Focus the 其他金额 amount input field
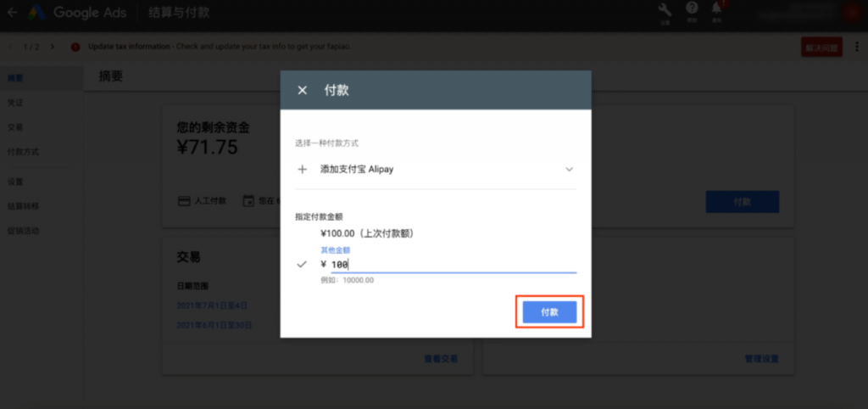The height and width of the screenshot is (409, 868). (x=453, y=265)
